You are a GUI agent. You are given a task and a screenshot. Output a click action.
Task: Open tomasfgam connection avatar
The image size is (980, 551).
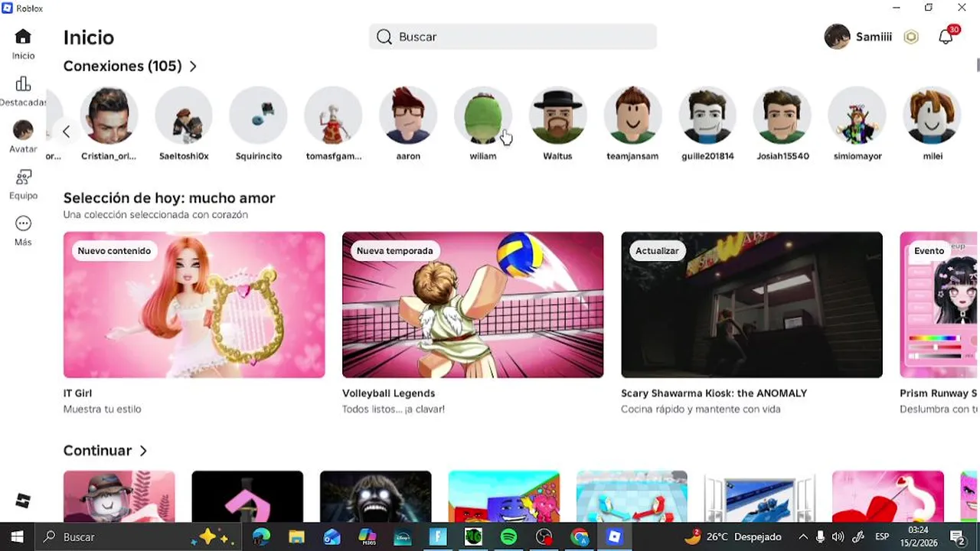333,116
